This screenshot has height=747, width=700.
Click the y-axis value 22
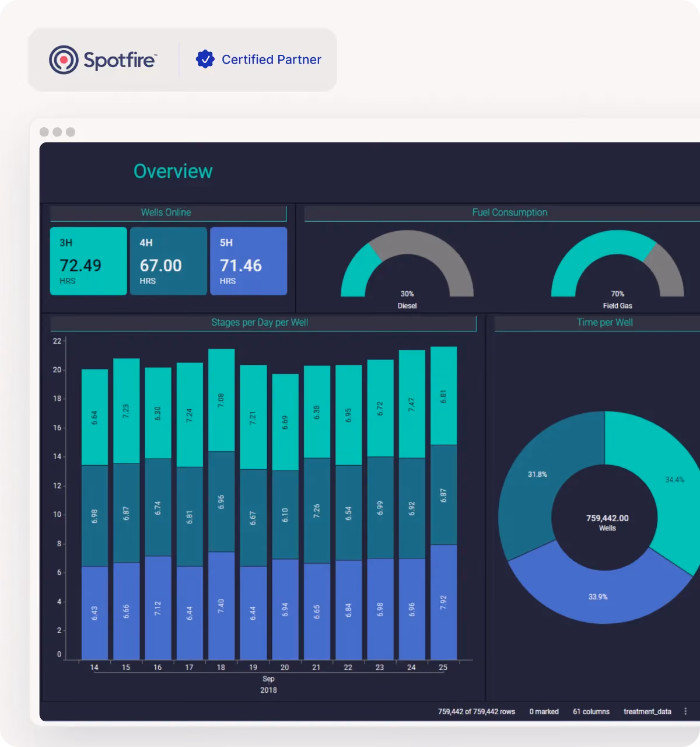pos(57,341)
